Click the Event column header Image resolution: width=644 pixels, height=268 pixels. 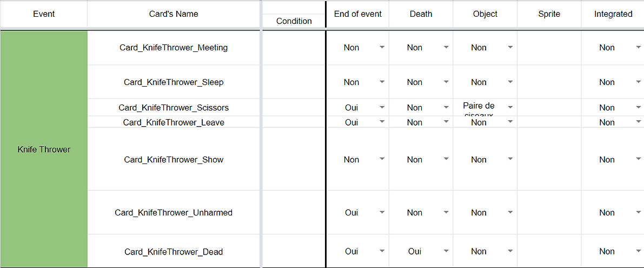[x=44, y=14]
